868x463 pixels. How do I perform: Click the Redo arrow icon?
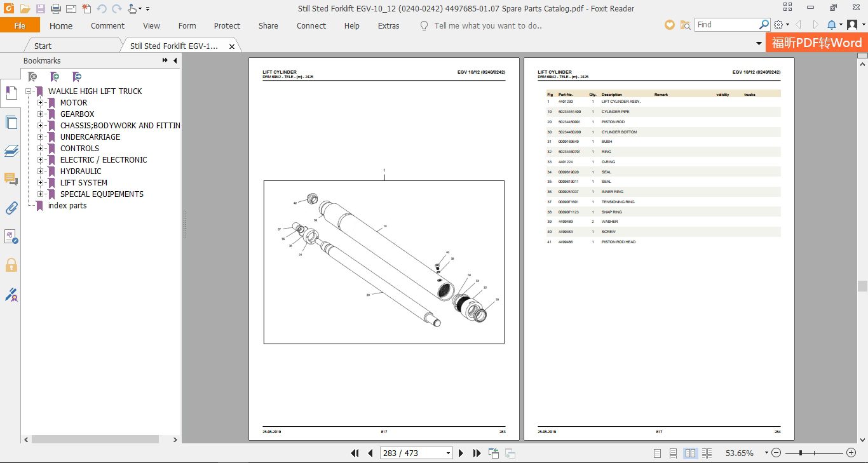116,9
